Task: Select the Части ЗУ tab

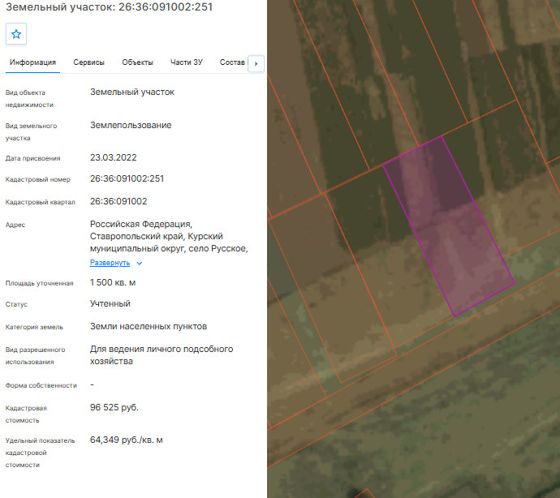Action: 186,62
